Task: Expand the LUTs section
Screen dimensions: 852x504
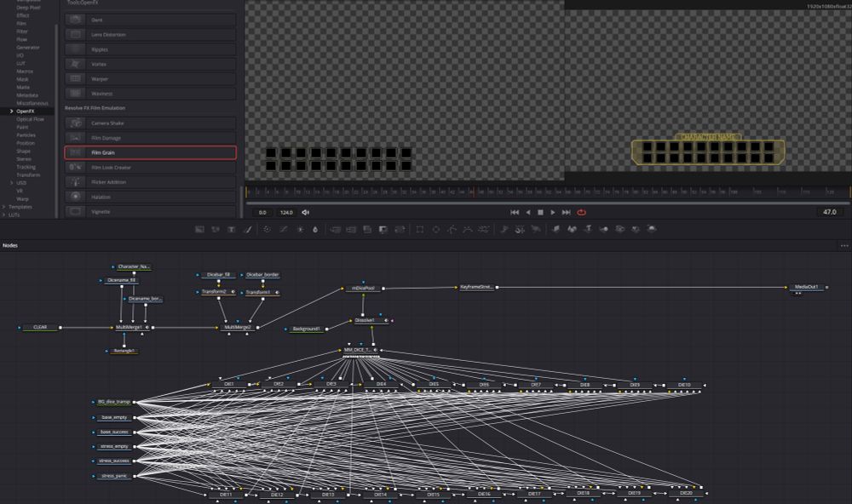Action: [x=3, y=215]
